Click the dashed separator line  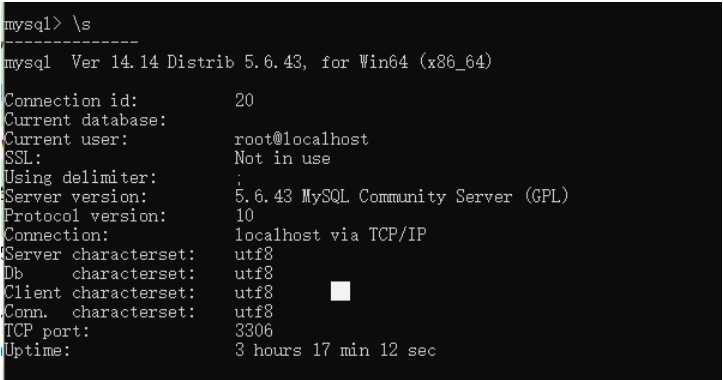71,42
